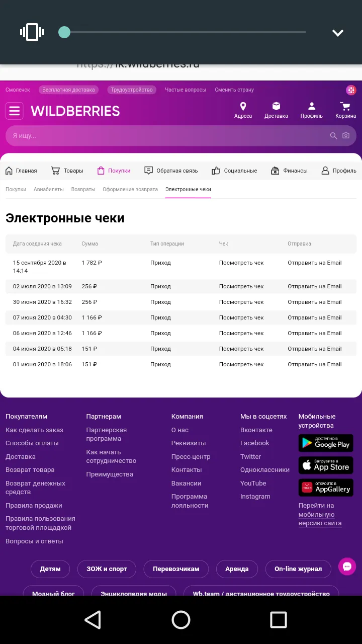Open the hamburger menu button
The height and width of the screenshot is (644, 362).
pyautogui.click(x=15, y=111)
